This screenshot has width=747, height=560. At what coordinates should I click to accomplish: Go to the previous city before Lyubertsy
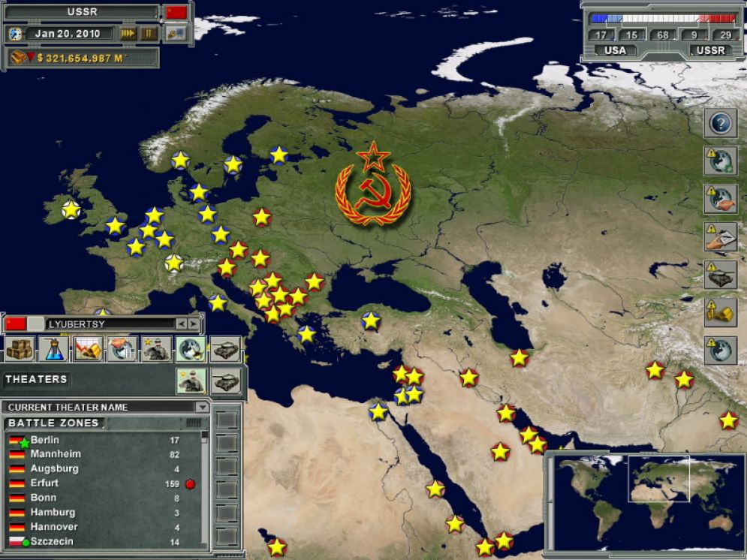click(x=181, y=324)
